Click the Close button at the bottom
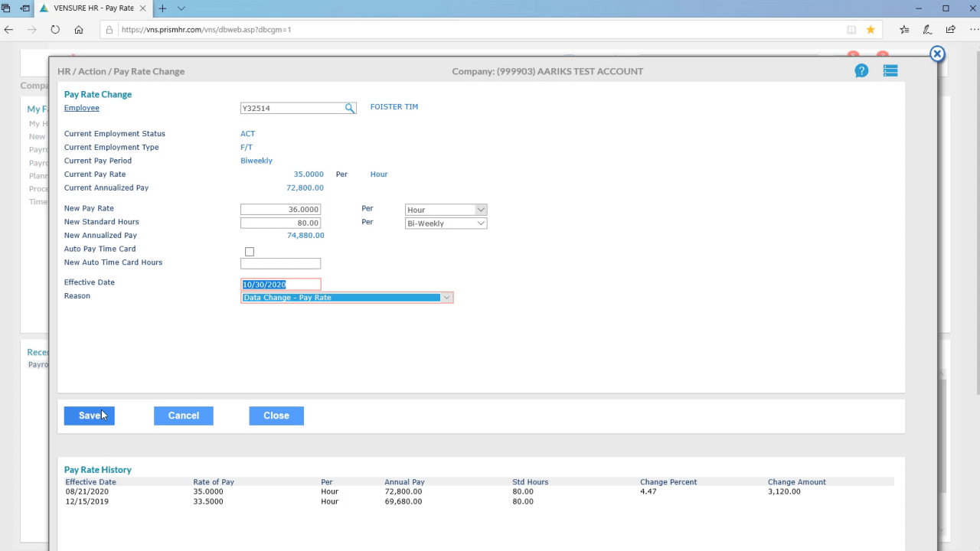Viewport: 980px width, 551px height. (276, 416)
